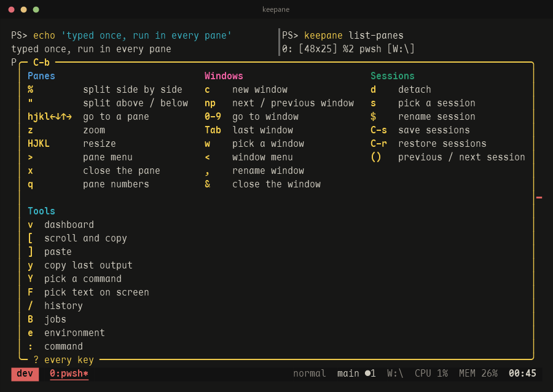Select 'scroll and copy' tool entry

pos(85,238)
